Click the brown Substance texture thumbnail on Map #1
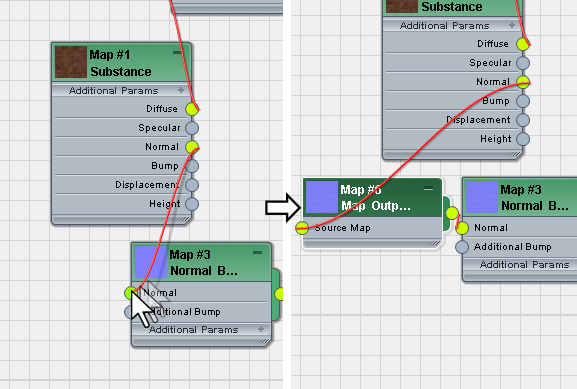The width and height of the screenshot is (577, 389). click(x=71, y=62)
